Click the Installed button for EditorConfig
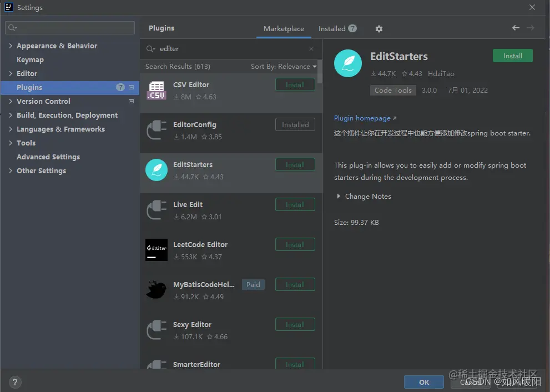550x392 pixels. pos(295,124)
